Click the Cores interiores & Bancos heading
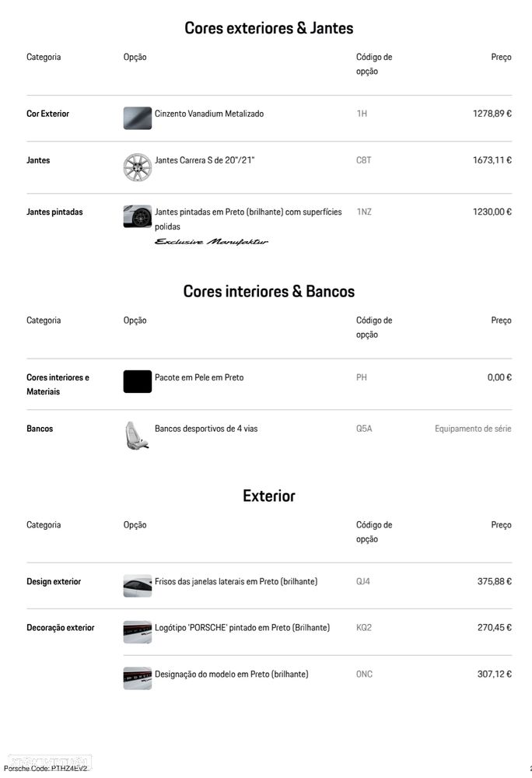Image resolution: width=532 pixels, height=778 pixels. (268, 292)
